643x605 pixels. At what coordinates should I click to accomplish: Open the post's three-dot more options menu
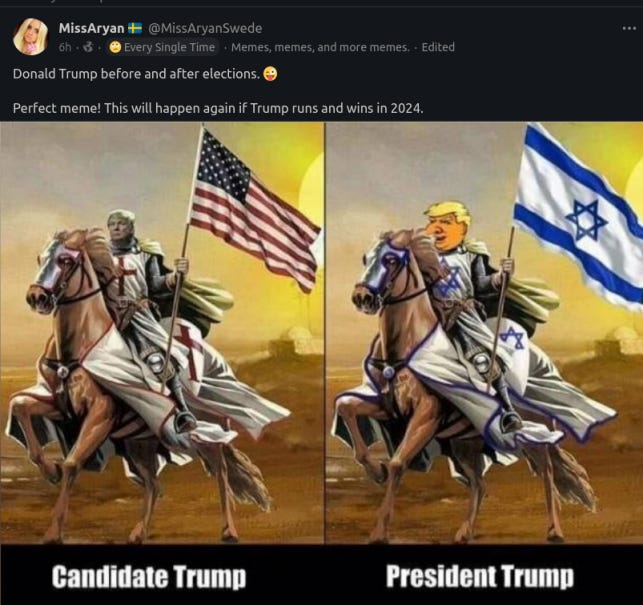pyautogui.click(x=629, y=28)
